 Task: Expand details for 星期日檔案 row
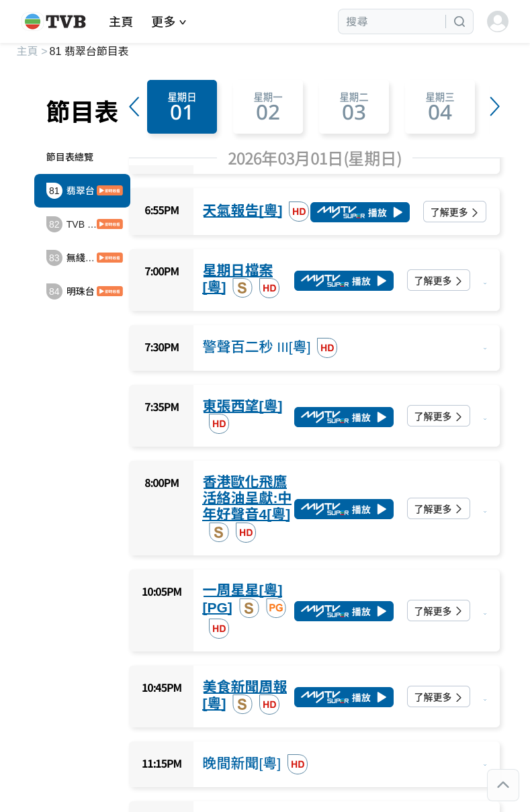point(485,283)
